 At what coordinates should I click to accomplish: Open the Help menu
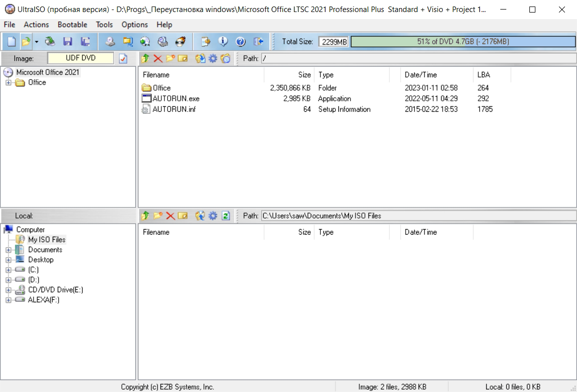tap(164, 25)
